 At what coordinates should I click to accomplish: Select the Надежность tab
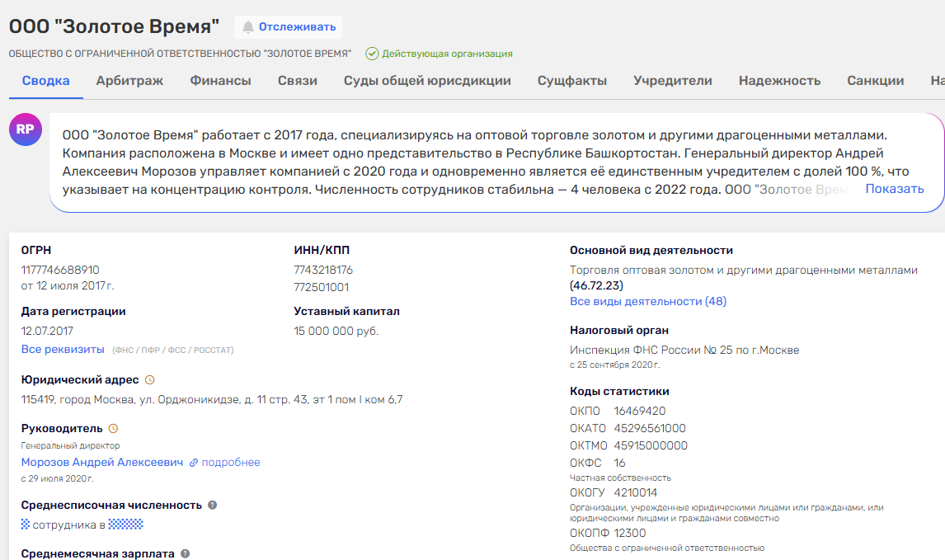779,81
